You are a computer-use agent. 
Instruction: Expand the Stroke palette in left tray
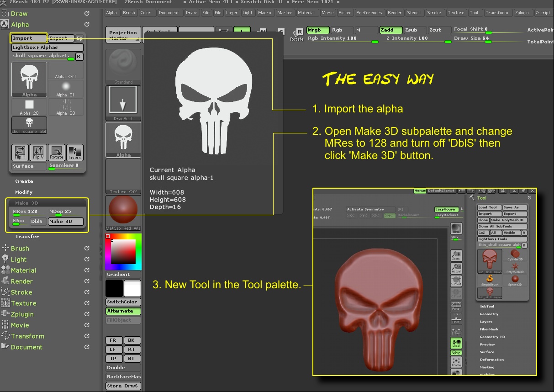[x=21, y=292]
